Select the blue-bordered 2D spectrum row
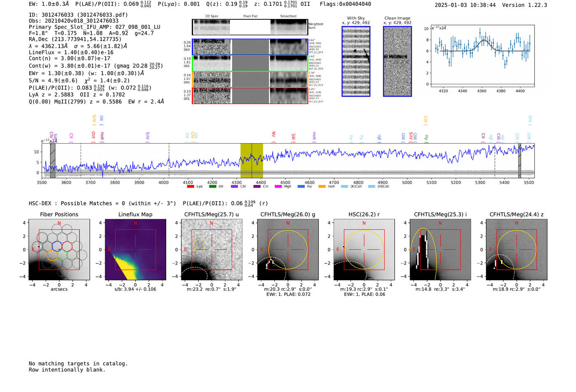The image size is (576, 392). click(250, 47)
